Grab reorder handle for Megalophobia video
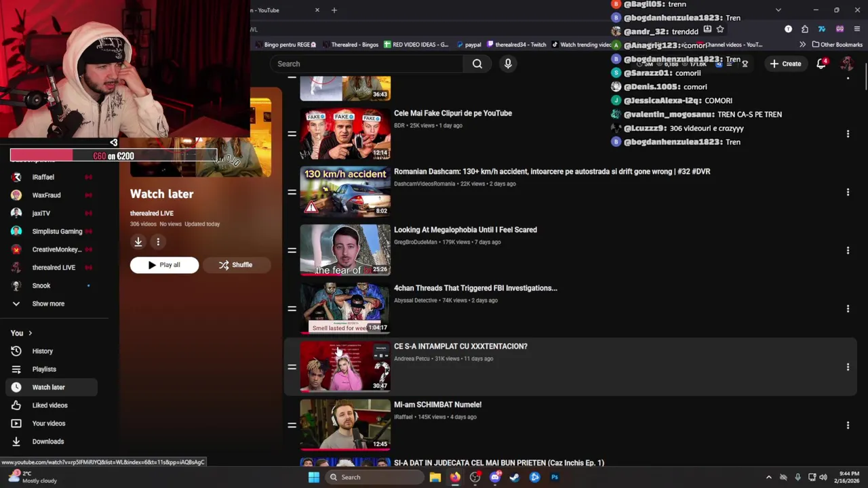Viewport: 868px width, 488px height. pyautogui.click(x=292, y=251)
